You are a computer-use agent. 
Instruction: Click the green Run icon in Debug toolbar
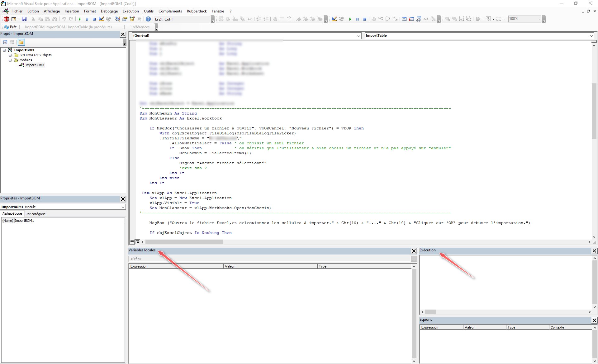(x=350, y=19)
